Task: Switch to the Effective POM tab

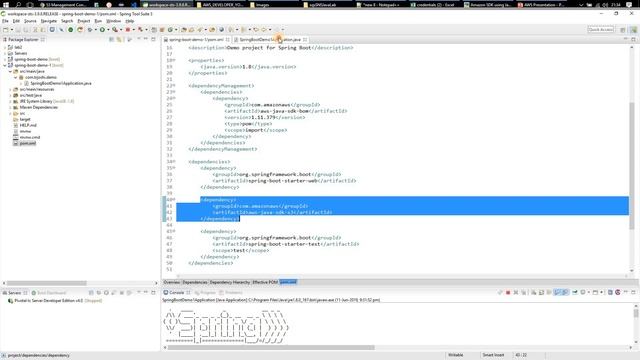Action: [265, 282]
